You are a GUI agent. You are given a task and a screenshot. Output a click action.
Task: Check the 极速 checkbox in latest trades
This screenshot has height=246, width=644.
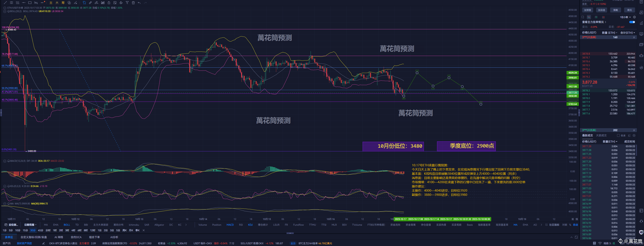pos(618,135)
